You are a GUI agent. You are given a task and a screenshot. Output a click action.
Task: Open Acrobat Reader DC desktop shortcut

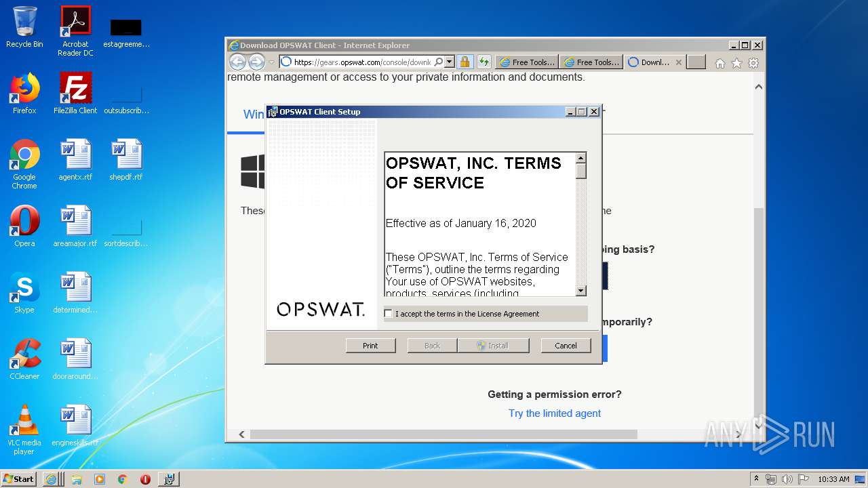pyautogui.click(x=75, y=30)
